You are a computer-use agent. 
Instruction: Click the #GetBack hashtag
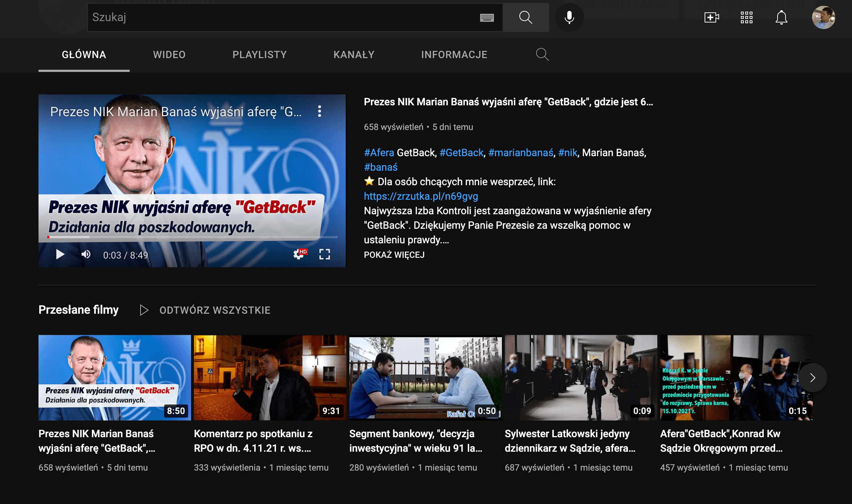pos(461,153)
